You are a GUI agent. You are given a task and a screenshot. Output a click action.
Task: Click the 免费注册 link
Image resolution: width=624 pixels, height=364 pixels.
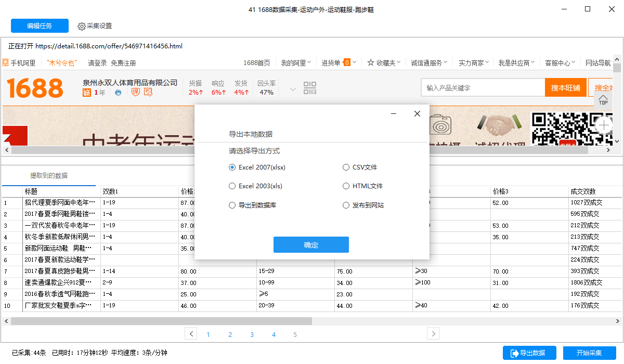tap(123, 63)
